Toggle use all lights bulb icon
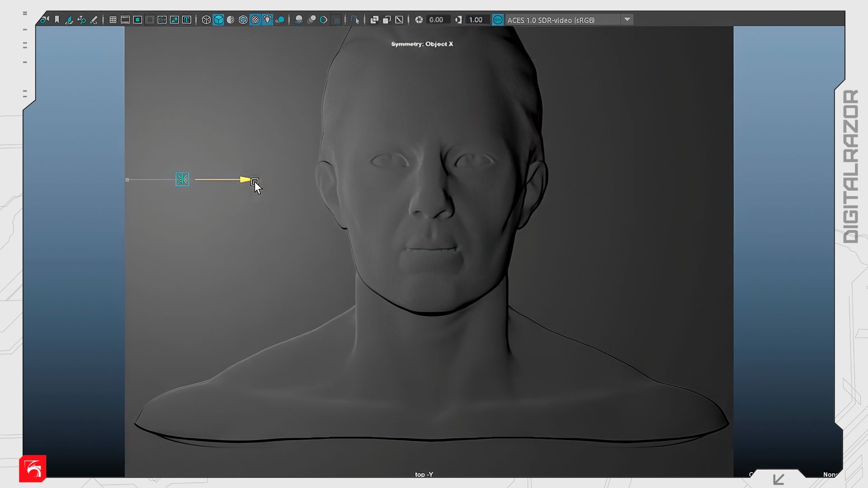The width and height of the screenshot is (868, 488). click(268, 19)
